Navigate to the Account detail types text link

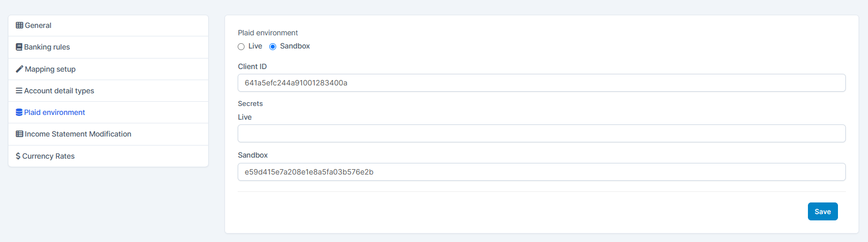coord(59,91)
